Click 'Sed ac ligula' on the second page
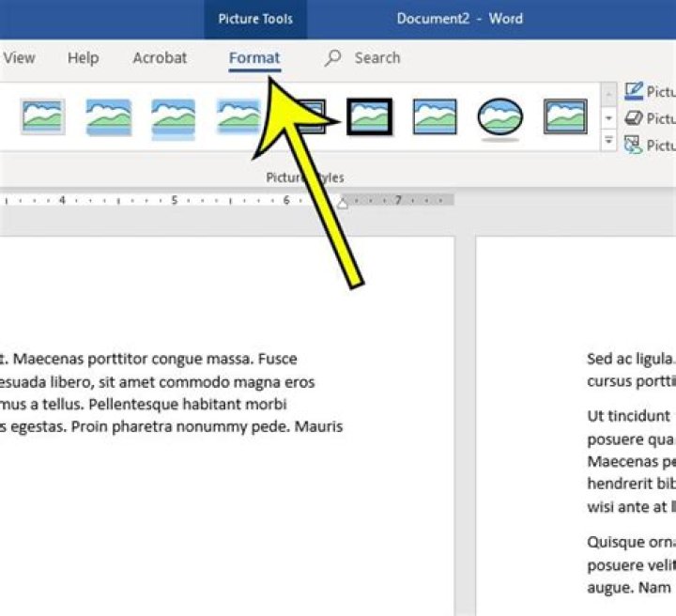Viewport: 676px width, 616px height. tap(630, 359)
